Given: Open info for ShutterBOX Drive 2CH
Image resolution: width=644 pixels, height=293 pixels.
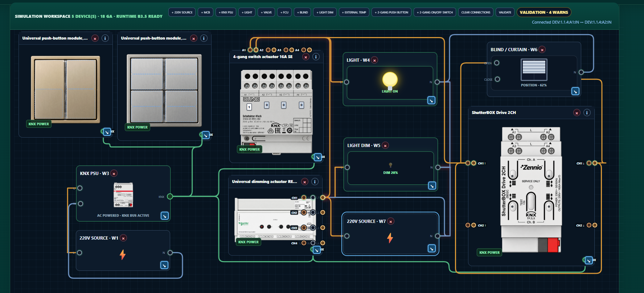Looking at the screenshot, I should tap(587, 113).
